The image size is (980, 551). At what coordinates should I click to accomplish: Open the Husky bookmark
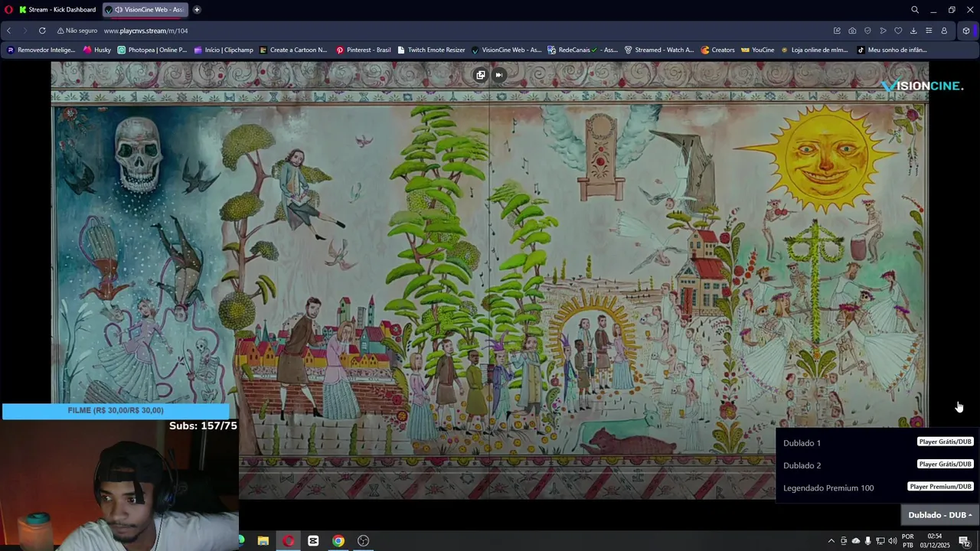(x=97, y=50)
